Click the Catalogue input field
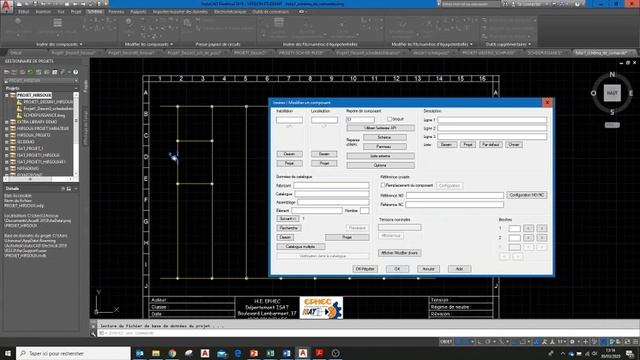The height and width of the screenshot is (360, 640). coord(332,194)
